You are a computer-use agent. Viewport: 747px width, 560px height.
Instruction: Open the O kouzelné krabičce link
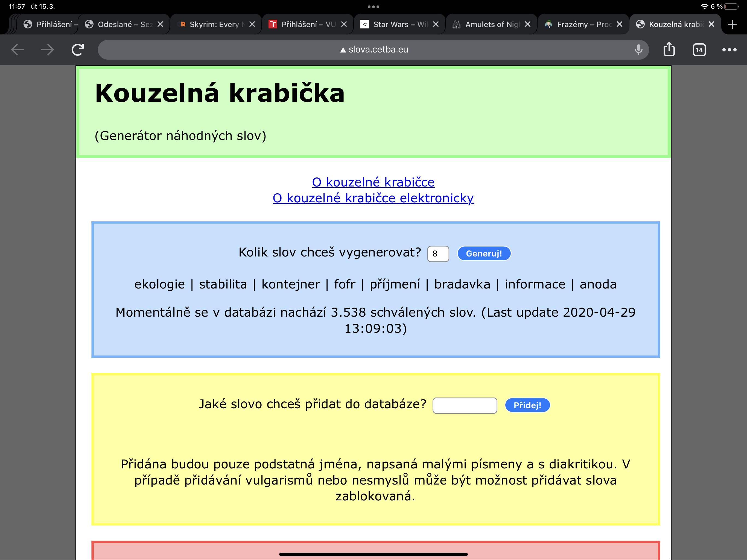click(x=373, y=182)
